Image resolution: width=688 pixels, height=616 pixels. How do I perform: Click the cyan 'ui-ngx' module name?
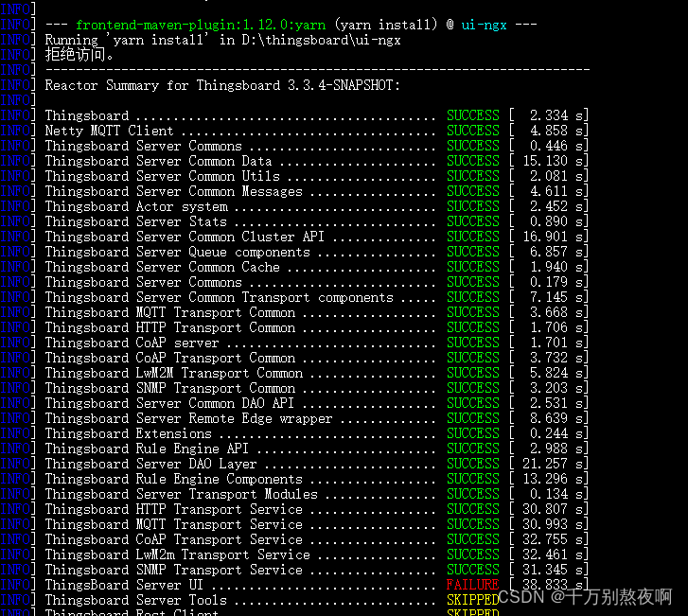484,25
